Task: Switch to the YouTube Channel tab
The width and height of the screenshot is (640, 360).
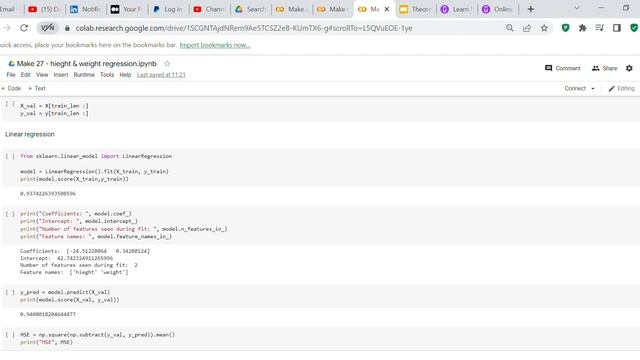Action: pos(209,9)
